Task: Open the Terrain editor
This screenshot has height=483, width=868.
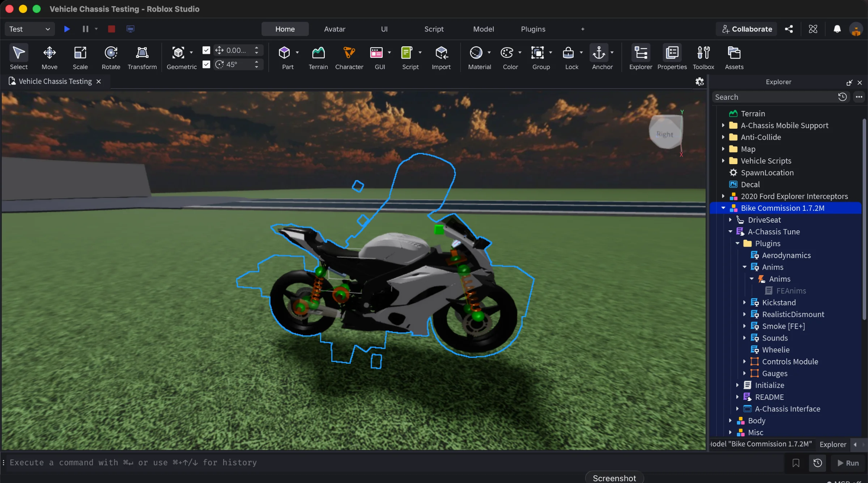Action: click(x=318, y=57)
